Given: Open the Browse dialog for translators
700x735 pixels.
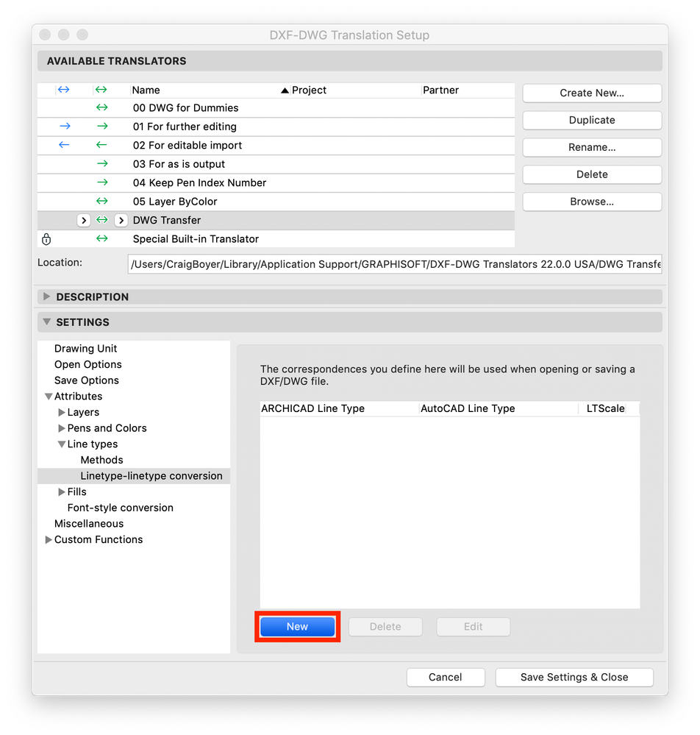Looking at the screenshot, I should (591, 202).
